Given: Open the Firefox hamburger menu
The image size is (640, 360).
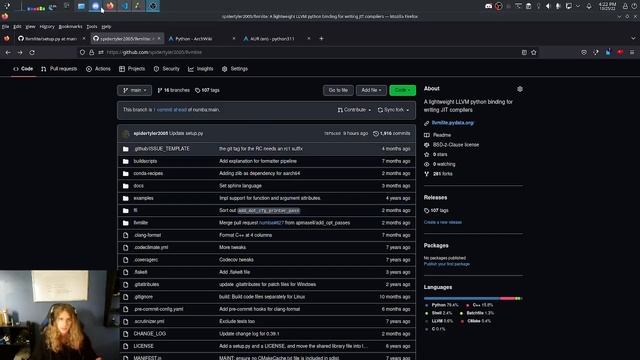Looking at the screenshot, I should click(x=632, y=52).
